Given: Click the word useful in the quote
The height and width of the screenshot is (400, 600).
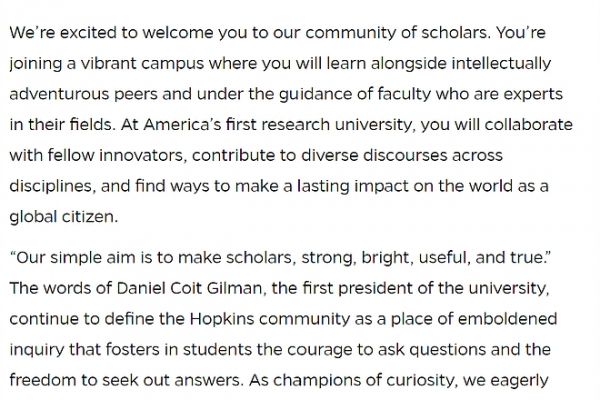Looking at the screenshot, I should tap(443, 257).
